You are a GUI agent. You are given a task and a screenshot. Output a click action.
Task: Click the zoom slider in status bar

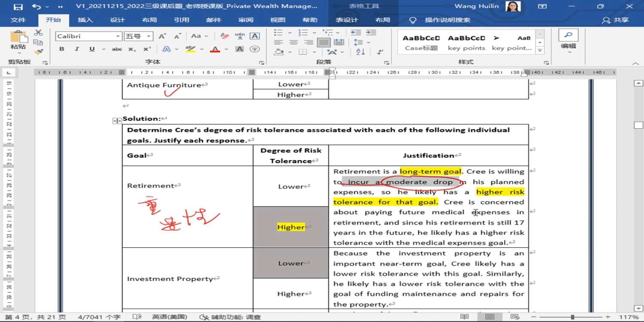(572, 317)
